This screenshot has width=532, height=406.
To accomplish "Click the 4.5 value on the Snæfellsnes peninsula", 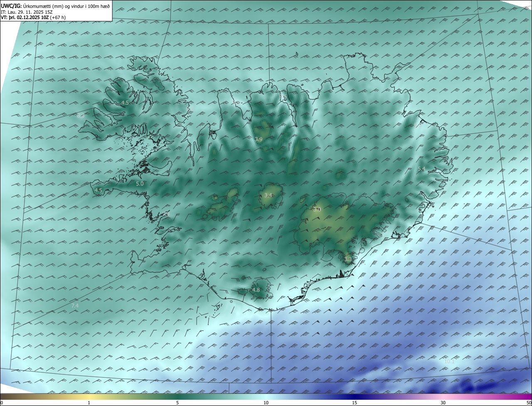I will pos(99,191).
